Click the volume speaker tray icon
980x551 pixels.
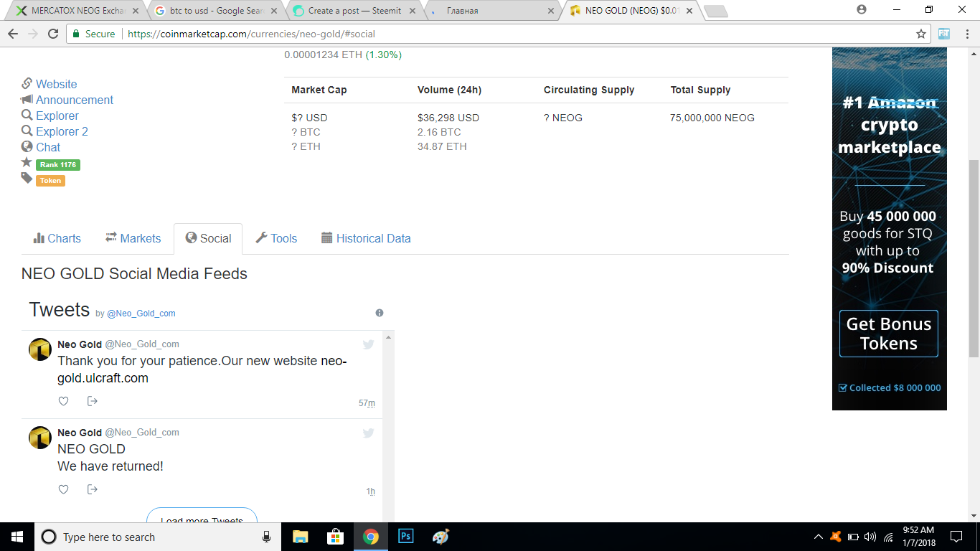[x=870, y=537]
